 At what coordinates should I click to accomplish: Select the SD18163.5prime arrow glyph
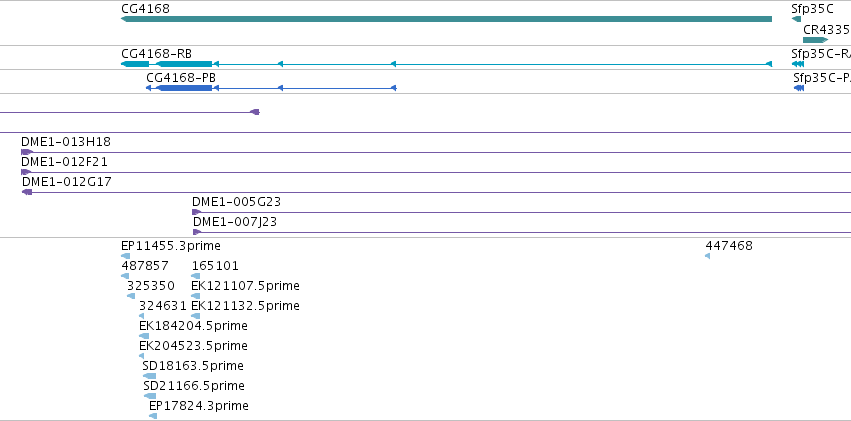pos(149,376)
